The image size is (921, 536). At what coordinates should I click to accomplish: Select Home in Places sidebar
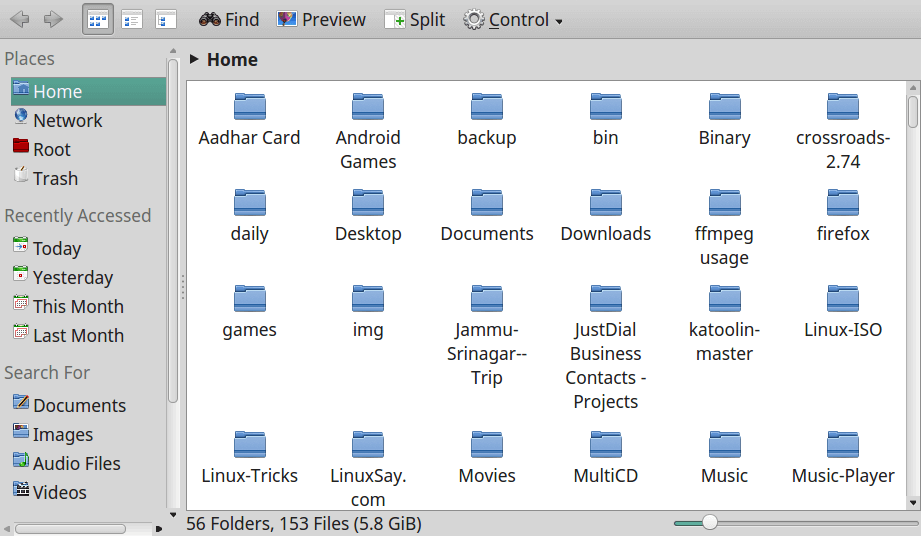(x=88, y=92)
